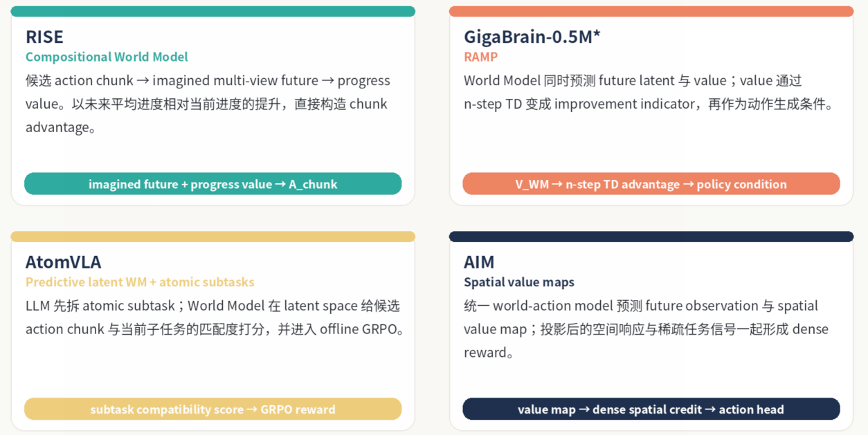
Task: Click 'subtask compatibility score → GRPO reward' pill
Action: click(x=213, y=409)
